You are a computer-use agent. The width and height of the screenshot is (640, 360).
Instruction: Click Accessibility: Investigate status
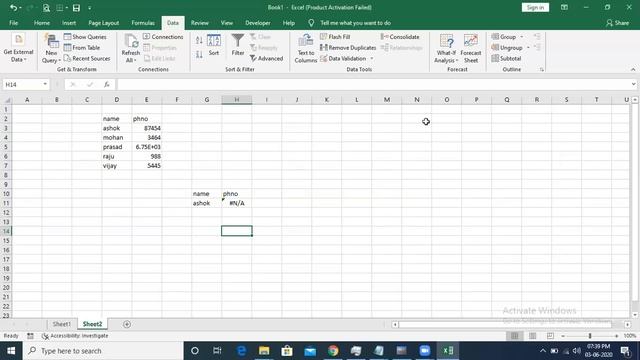click(x=75, y=336)
